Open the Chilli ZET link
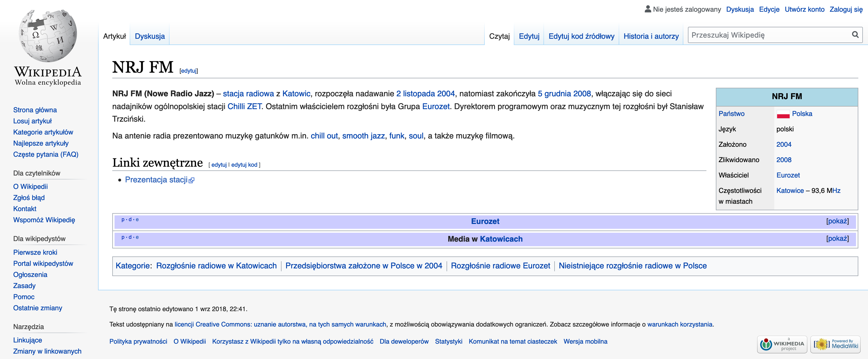Viewport: 868px width, 359px height. point(244,107)
